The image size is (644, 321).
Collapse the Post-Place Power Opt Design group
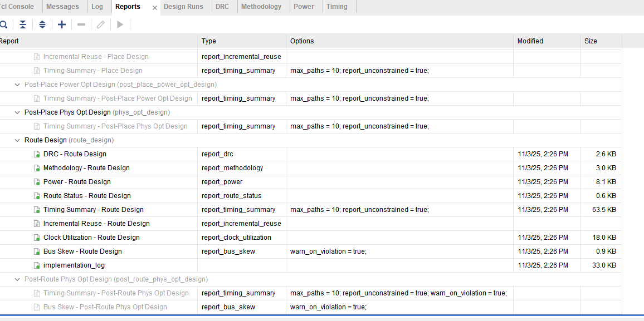pyautogui.click(x=17, y=85)
